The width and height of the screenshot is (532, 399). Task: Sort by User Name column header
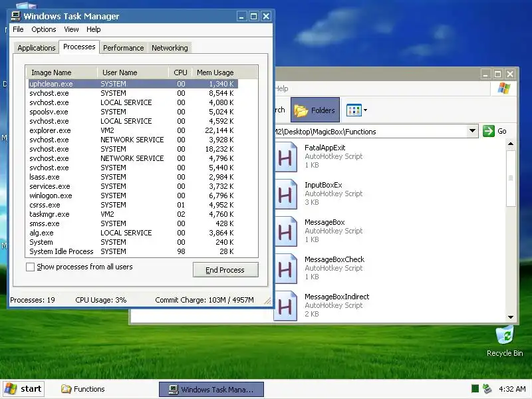click(x=134, y=72)
